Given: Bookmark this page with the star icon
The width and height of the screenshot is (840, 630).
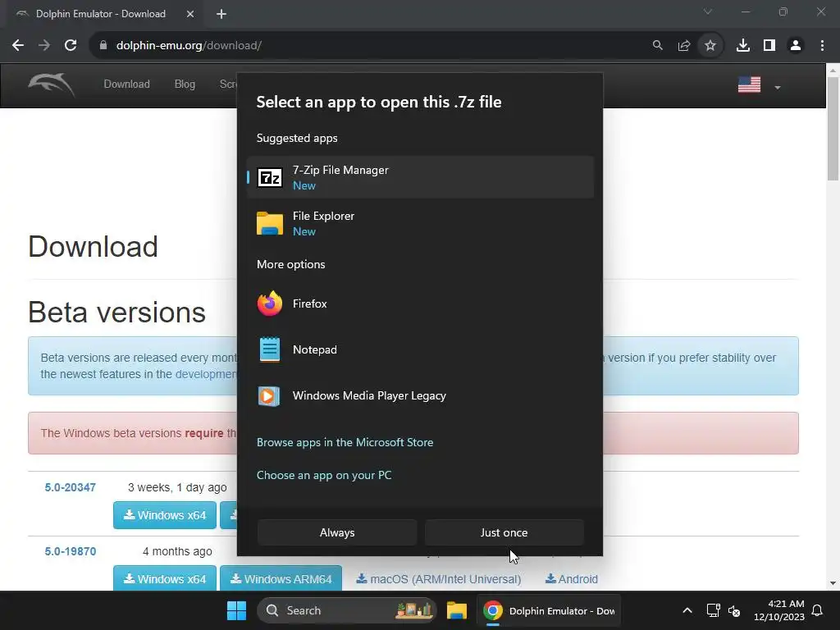Looking at the screenshot, I should [x=710, y=46].
